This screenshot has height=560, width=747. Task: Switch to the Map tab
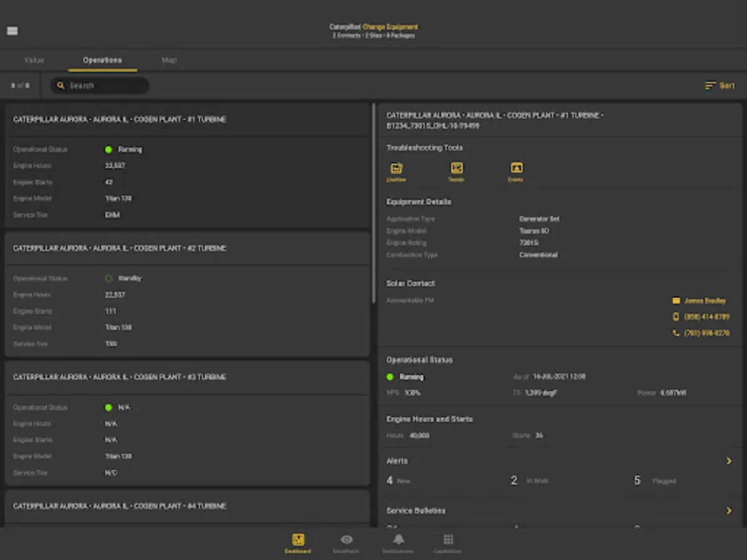tap(169, 60)
